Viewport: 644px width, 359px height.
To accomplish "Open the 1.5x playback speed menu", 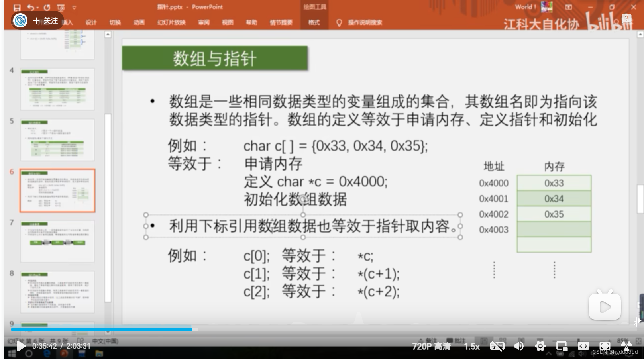I will click(472, 347).
